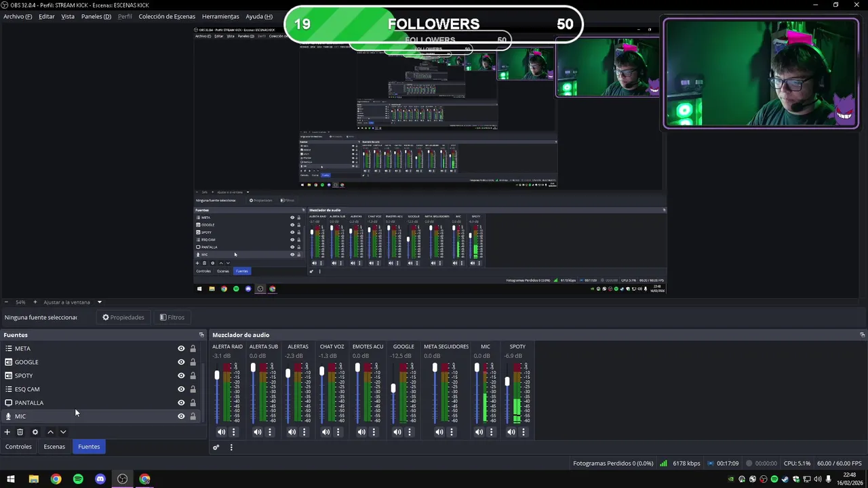This screenshot has height=488, width=868.
Task: Open EMOTES ACU options menu
Action: (x=374, y=432)
